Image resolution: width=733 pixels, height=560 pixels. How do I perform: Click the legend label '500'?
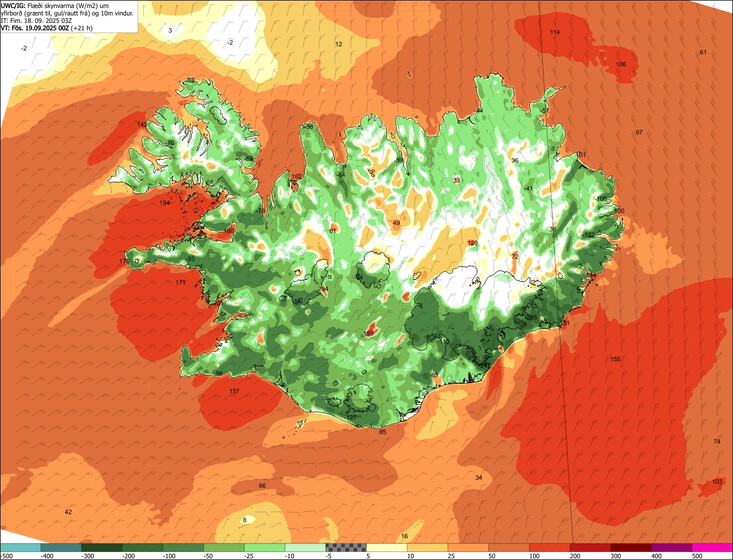697,555
